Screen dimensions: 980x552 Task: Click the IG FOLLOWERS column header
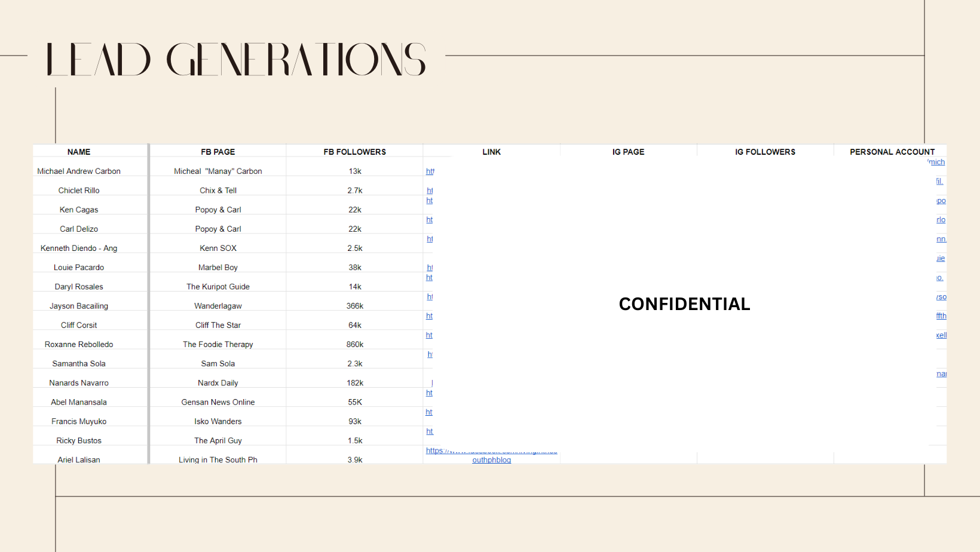[x=765, y=152]
